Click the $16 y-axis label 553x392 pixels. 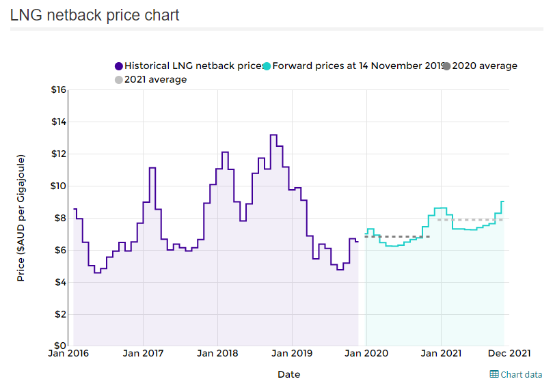57,90
